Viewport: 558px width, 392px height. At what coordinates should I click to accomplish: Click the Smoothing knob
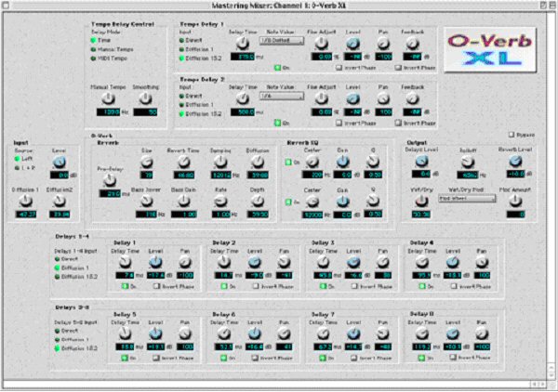(145, 98)
